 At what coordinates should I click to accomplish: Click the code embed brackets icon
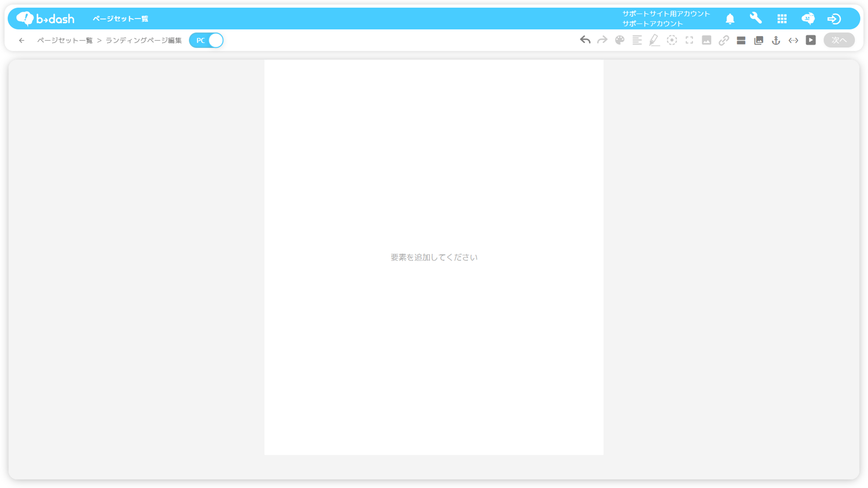pyautogui.click(x=793, y=40)
